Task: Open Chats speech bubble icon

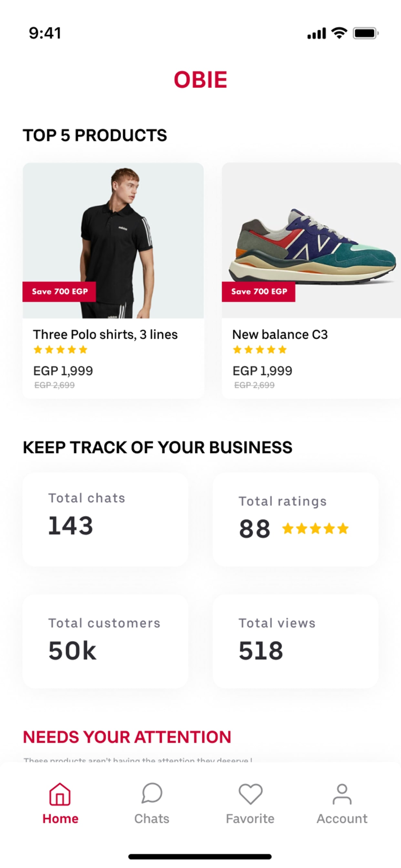Action: point(152,793)
